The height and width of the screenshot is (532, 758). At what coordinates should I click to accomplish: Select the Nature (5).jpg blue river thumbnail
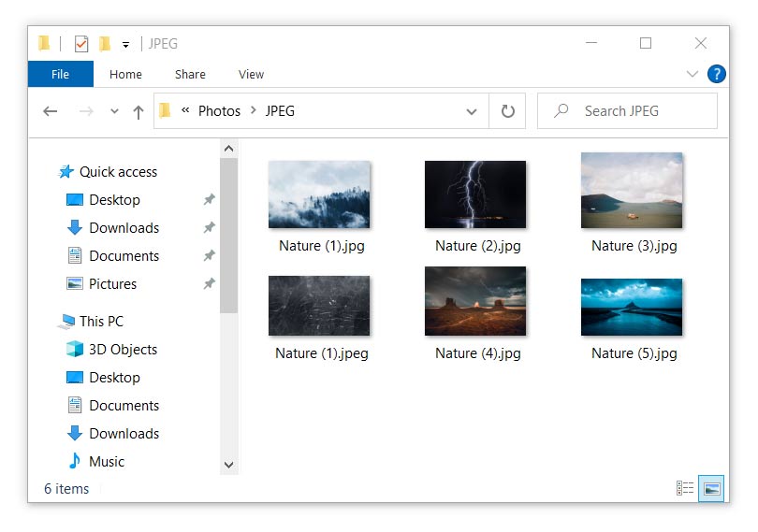tap(632, 307)
